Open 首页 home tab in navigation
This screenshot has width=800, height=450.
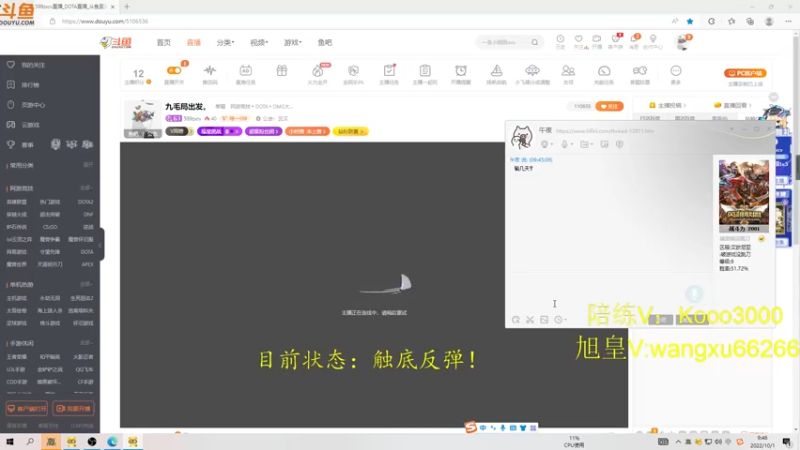coord(164,42)
